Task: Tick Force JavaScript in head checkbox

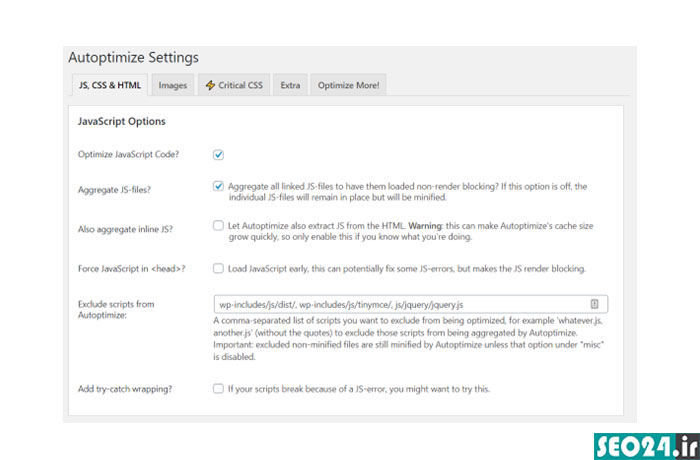Action: point(218,268)
